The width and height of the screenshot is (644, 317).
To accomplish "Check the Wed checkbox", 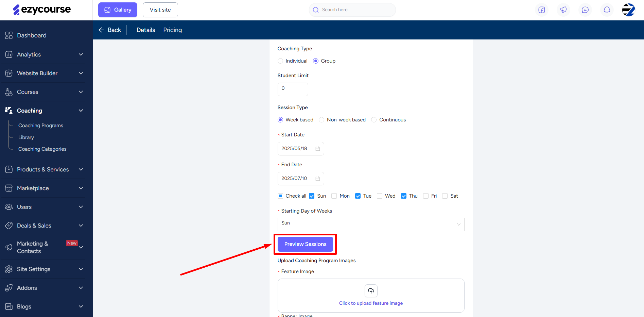I will pyautogui.click(x=380, y=196).
